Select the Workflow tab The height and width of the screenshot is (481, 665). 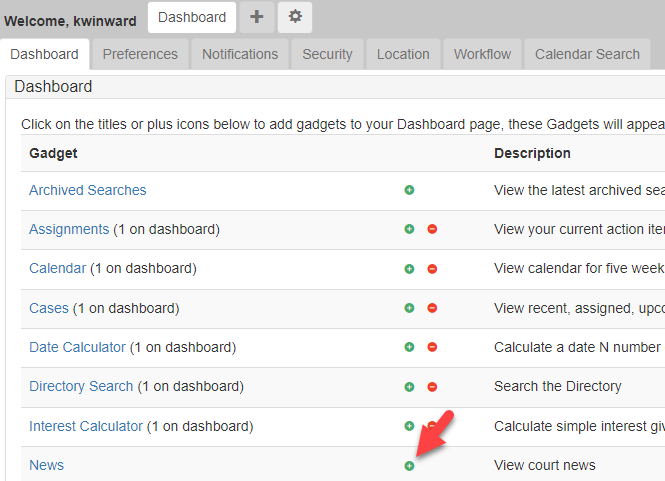point(482,54)
